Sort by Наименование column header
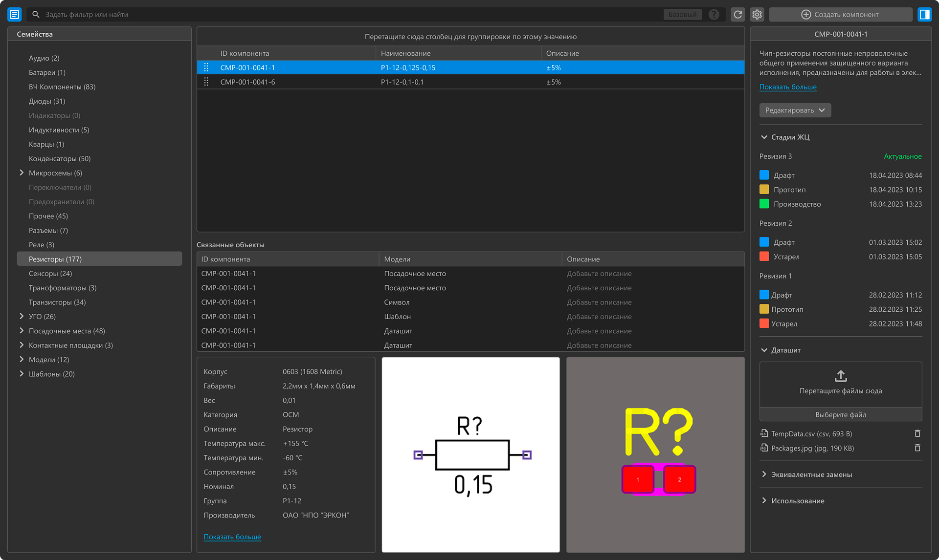This screenshot has width=939, height=560. point(406,53)
